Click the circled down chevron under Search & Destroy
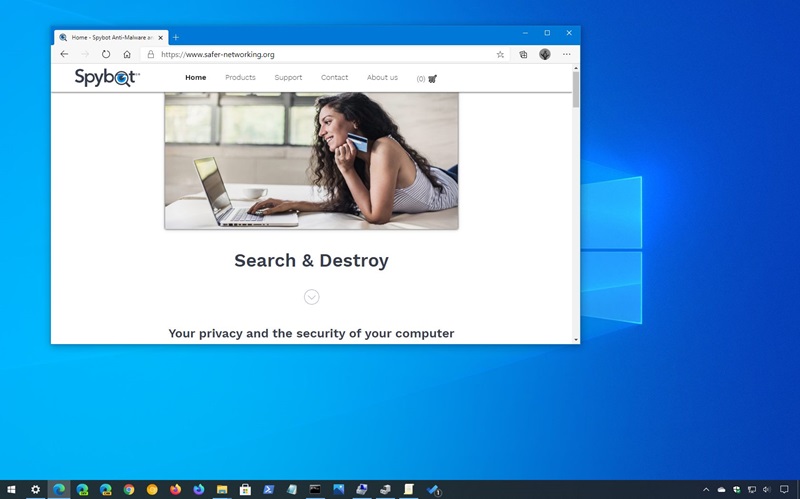This screenshot has width=800, height=499. click(x=311, y=297)
